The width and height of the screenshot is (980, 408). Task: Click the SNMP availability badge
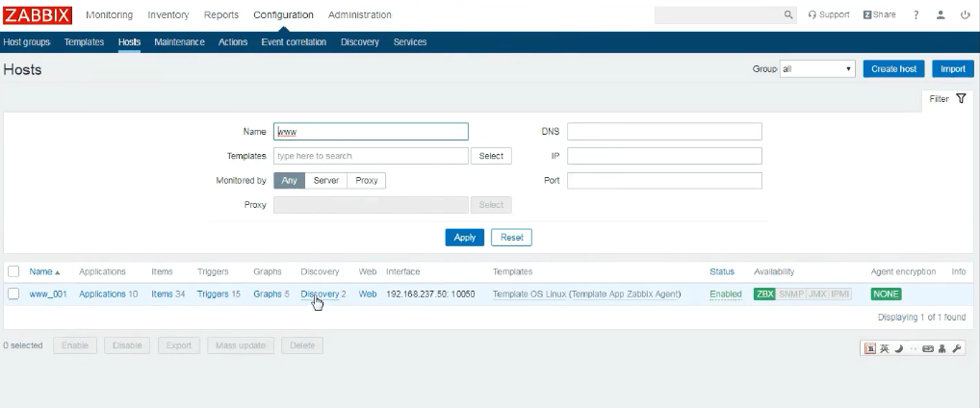click(x=790, y=294)
